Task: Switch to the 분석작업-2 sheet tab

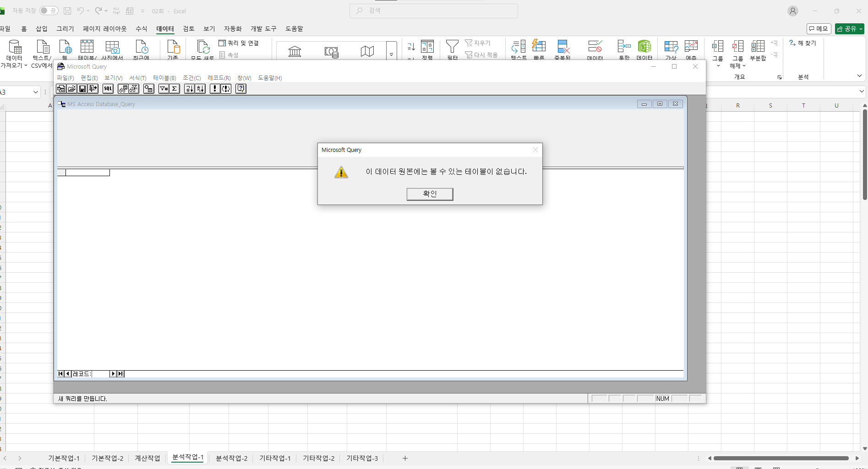Action: click(x=231, y=458)
